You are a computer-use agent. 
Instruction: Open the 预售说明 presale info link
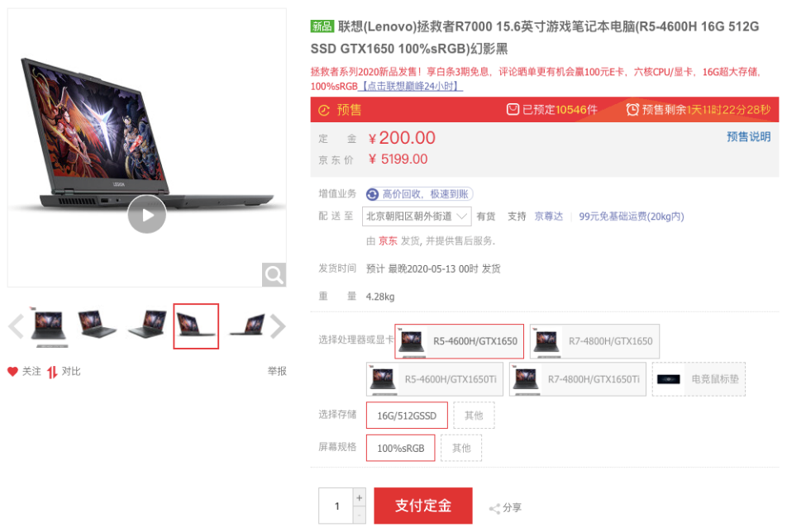pyautogui.click(x=748, y=137)
